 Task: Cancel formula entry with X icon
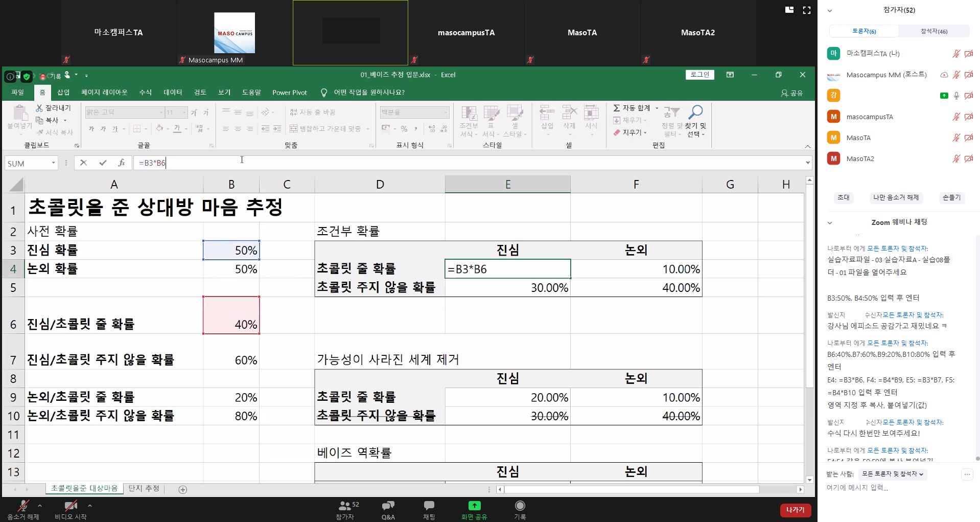pyautogui.click(x=84, y=163)
